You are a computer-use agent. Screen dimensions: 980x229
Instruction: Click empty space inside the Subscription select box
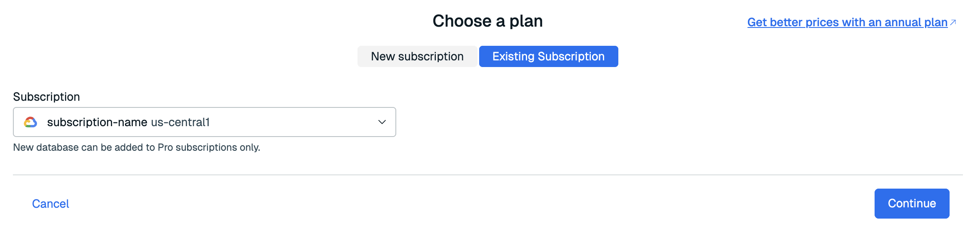coord(292,122)
